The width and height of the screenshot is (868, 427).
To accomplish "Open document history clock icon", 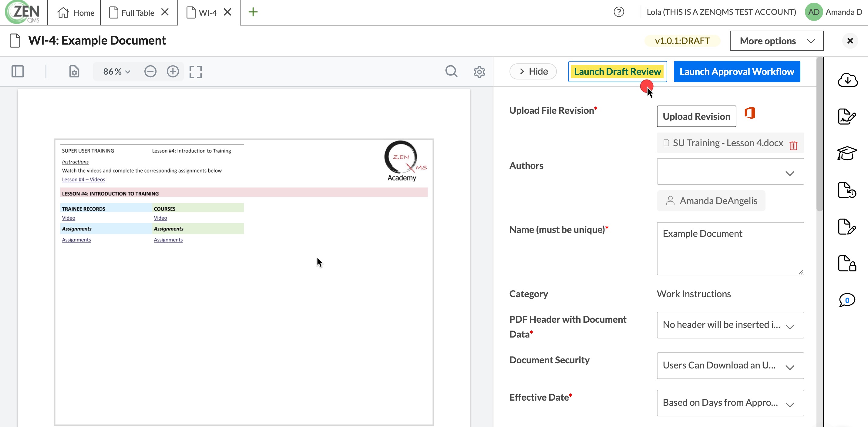I will point(847,190).
